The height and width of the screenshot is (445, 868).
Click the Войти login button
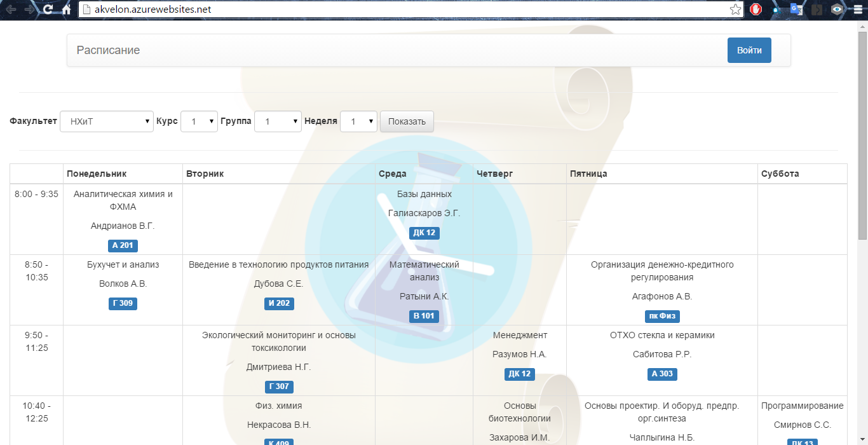pos(749,50)
